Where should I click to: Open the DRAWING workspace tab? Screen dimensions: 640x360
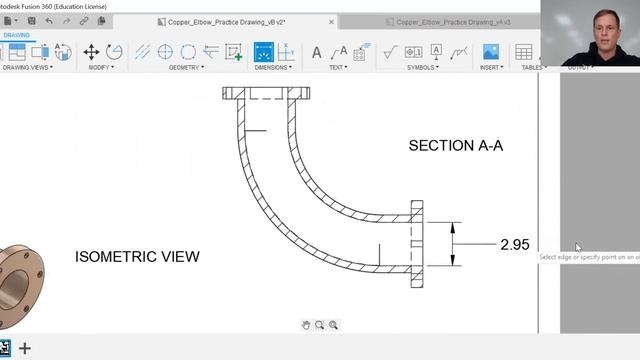16,36
